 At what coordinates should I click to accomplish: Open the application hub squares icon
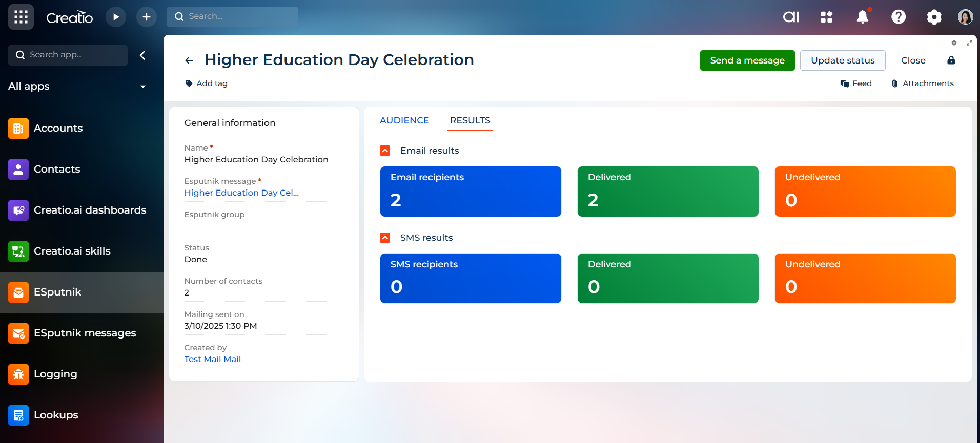click(x=827, y=17)
